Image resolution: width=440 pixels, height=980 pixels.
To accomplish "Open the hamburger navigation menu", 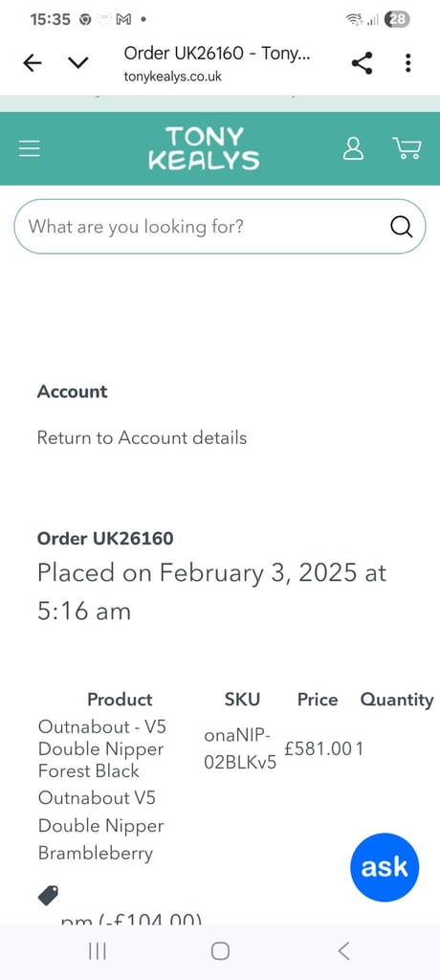I will point(30,148).
